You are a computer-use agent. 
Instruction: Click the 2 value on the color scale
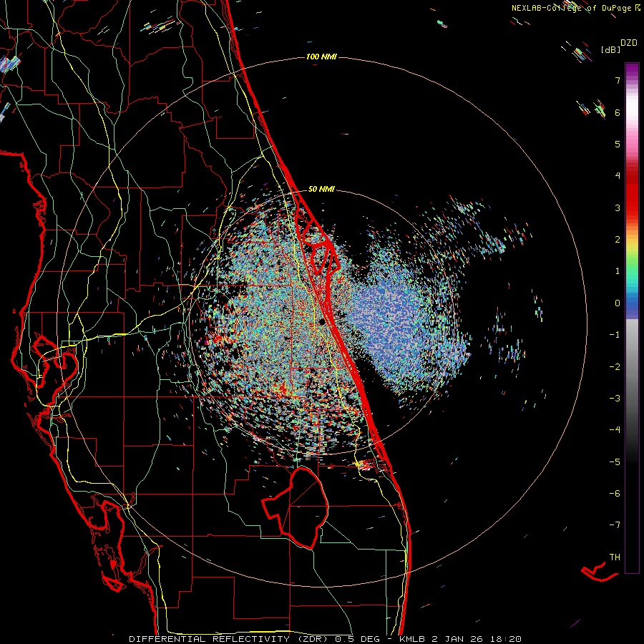click(x=618, y=240)
